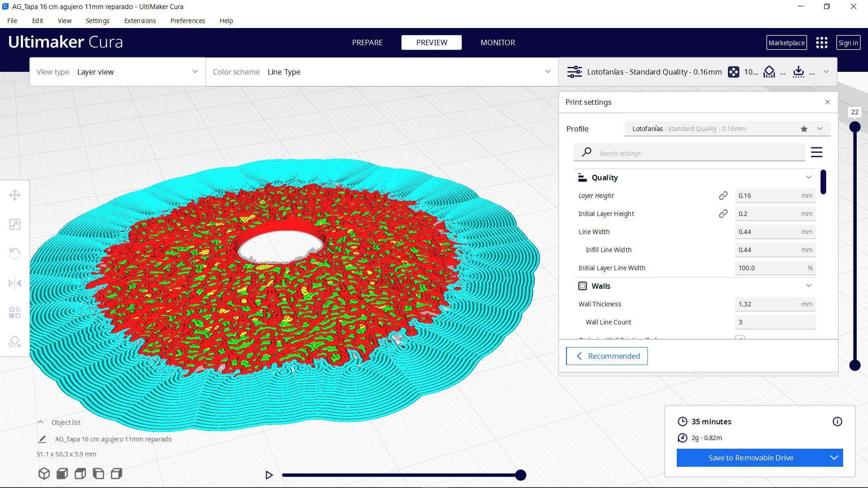Favorite the Lotofanías profile star
This screenshot has height=488, width=868.
click(x=804, y=129)
